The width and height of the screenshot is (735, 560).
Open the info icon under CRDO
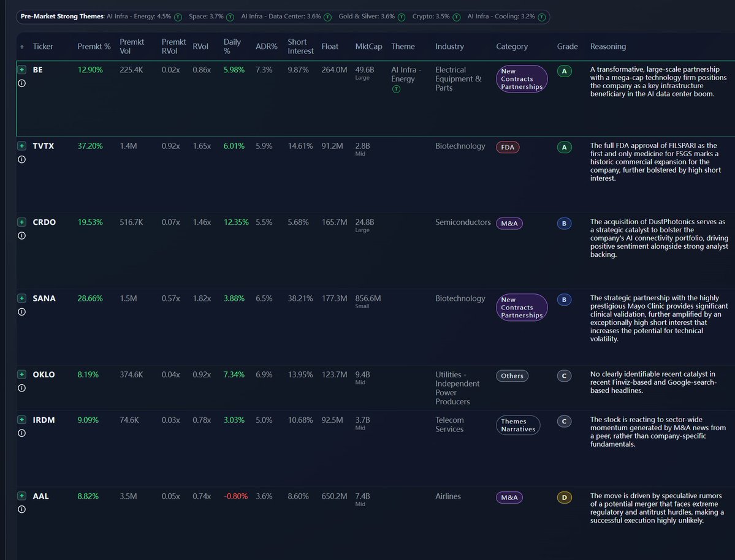coord(21,236)
